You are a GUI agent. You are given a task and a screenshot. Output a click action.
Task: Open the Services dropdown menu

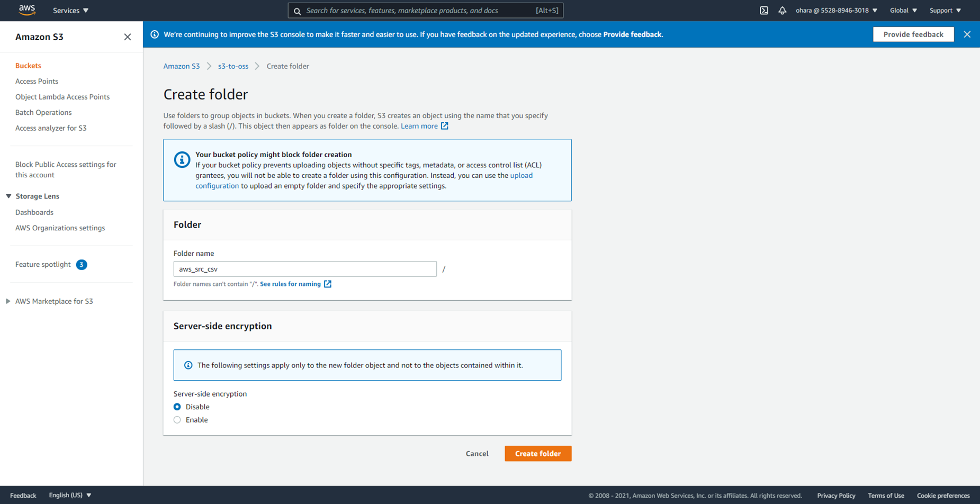70,11
